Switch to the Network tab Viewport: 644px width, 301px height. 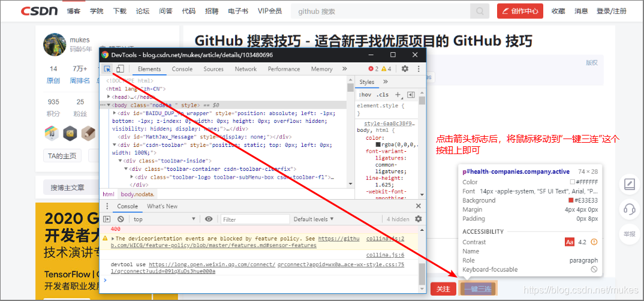tap(246, 69)
